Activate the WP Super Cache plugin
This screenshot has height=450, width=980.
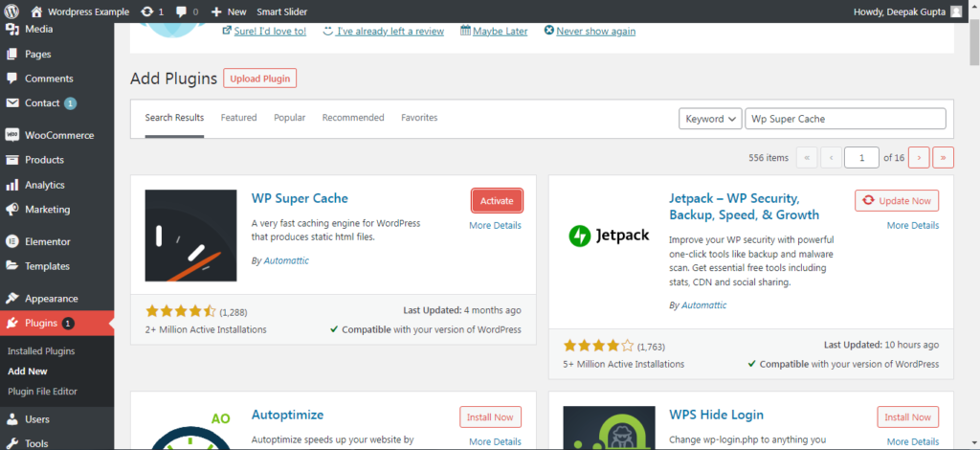pyautogui.click(x=497, y=200)
